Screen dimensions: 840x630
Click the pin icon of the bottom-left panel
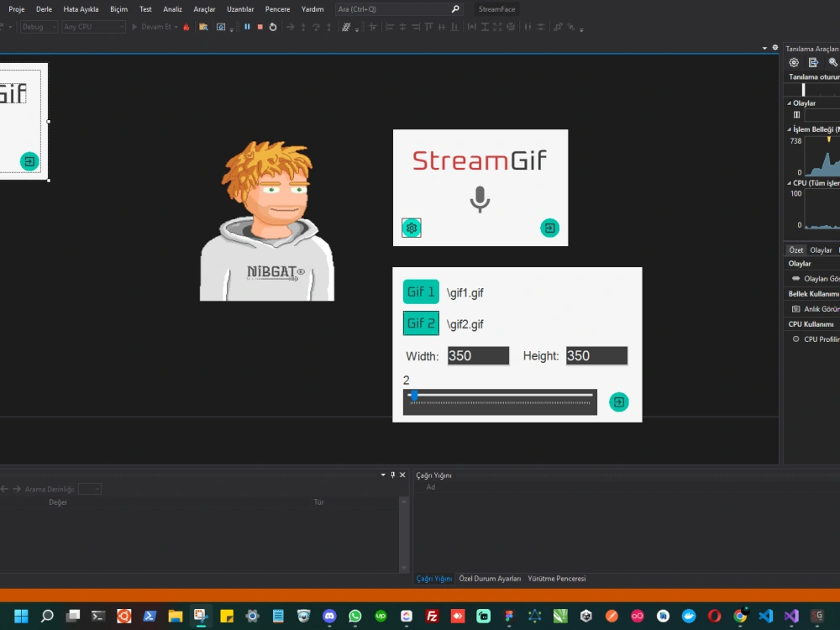click(x=392, y=475)
